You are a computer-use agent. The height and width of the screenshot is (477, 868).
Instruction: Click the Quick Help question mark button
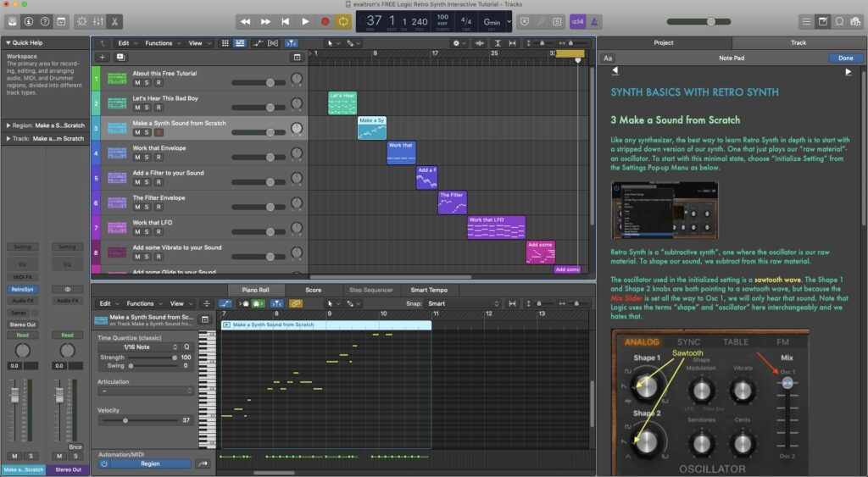[x=45, y=21]
